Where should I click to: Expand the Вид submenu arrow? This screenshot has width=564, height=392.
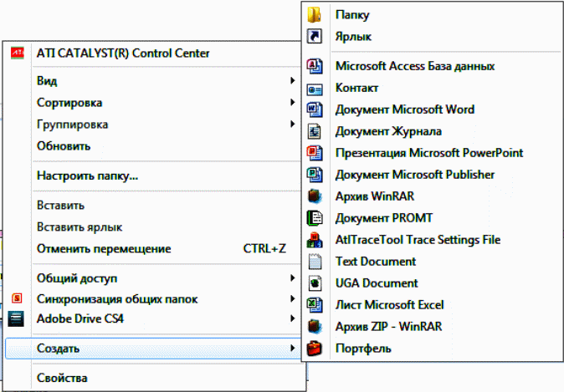tap(292, 80)
